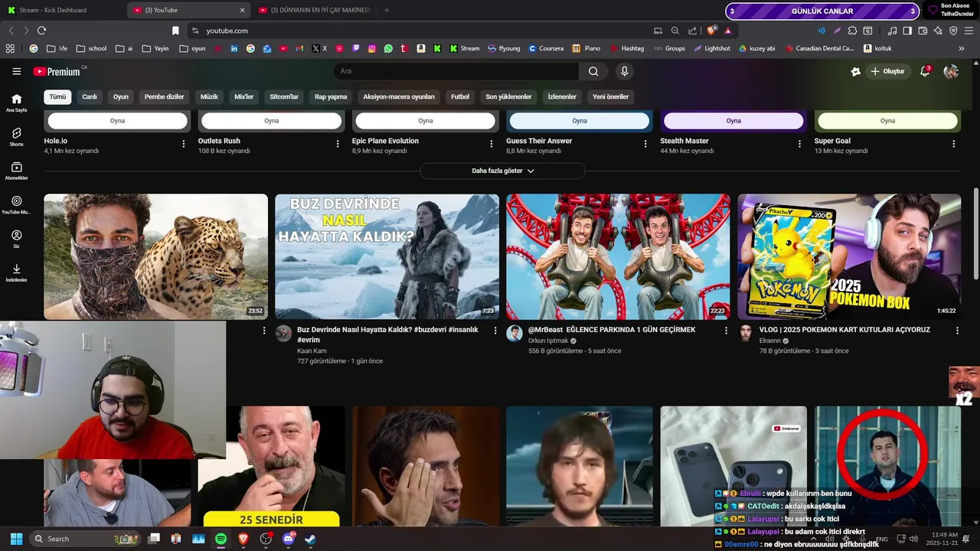This screenshot has height=551, width=980.
Task: Reload the page in browser
Action: (41, 31)
